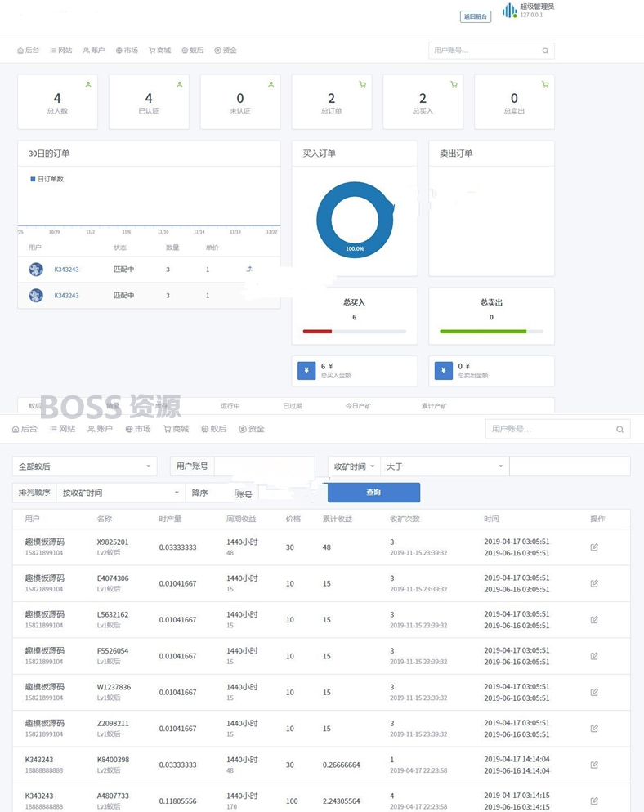Open 商城 in the 蚁后 list page navigation
Screen dimensions: 644x812
[177, 429]
